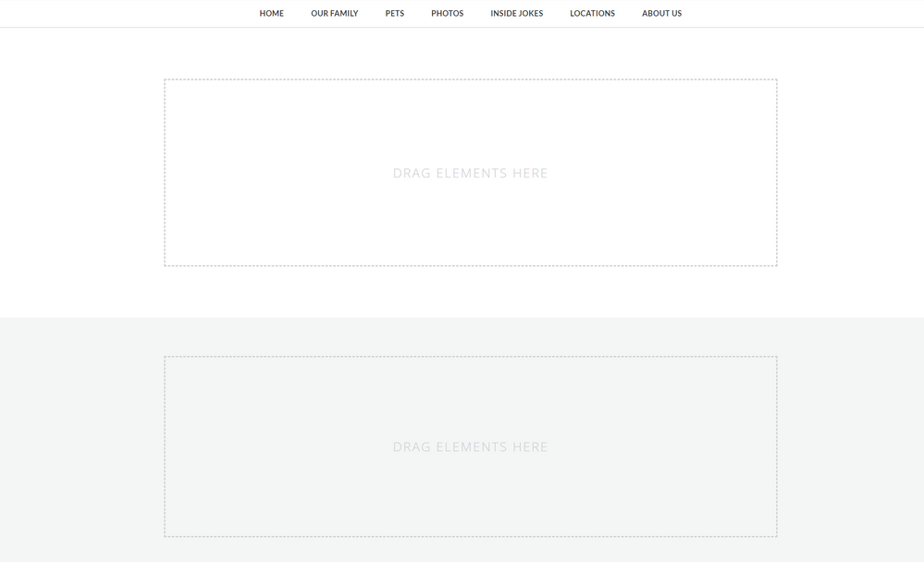Click gray section background right of drop zone
The width and height of the screenshot is (924, 562).
(x=851, y=444)
